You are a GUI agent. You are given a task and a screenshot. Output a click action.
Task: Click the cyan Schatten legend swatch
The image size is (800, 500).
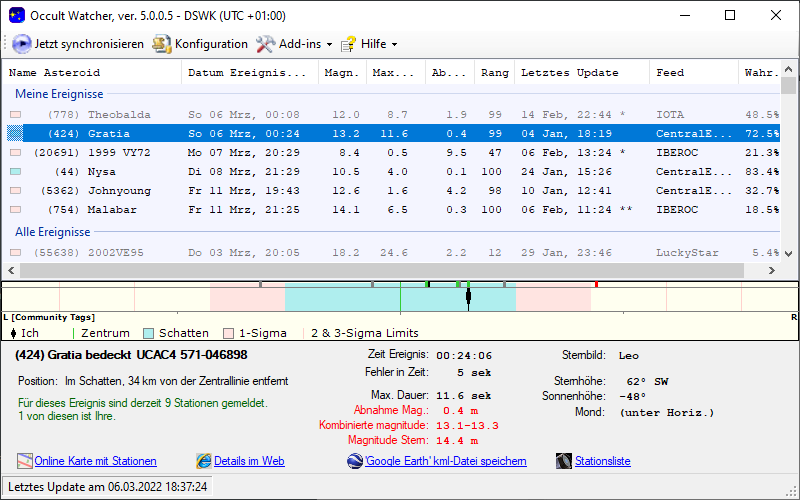pyautogui.click(x=149, y=333)
